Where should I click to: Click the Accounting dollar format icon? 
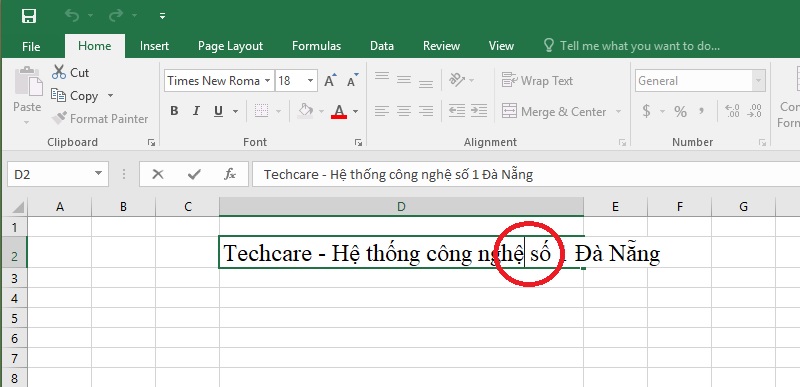(646, 111)
